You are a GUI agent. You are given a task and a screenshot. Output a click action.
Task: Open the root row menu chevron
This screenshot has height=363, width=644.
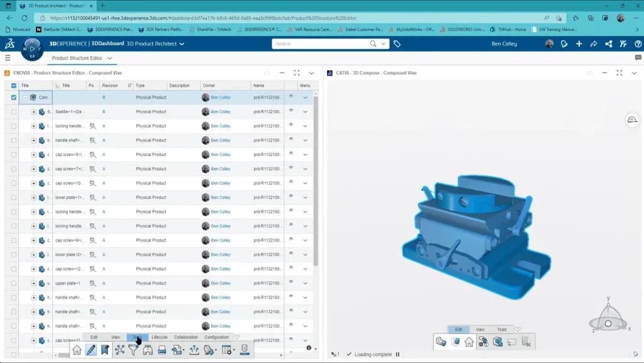[x=305, y=98]
